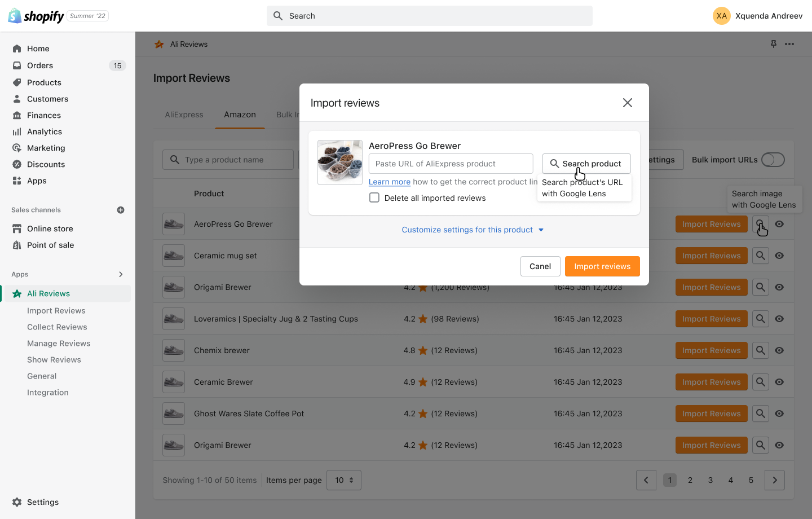Open the Learn more link
Image resolution: width=812 pixels, height=519 pixels.
[x=390, y=182]
